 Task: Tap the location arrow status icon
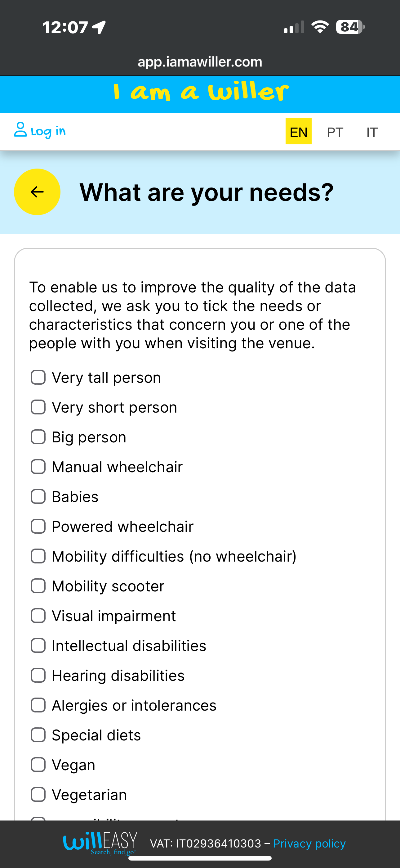pos(99,27)
